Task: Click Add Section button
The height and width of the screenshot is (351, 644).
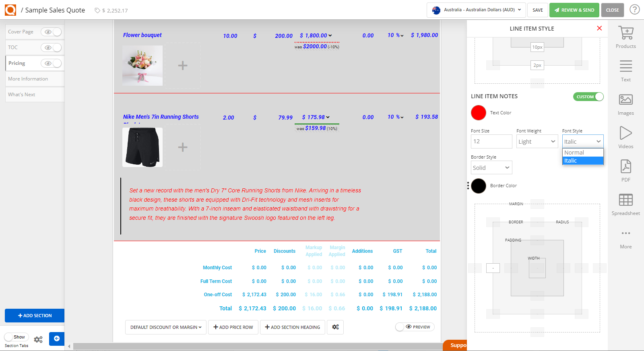Action: 35,316
